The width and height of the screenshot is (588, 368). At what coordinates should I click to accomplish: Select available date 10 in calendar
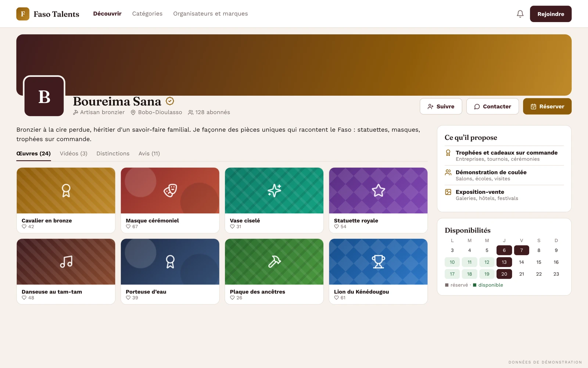[x=452, y=262]
